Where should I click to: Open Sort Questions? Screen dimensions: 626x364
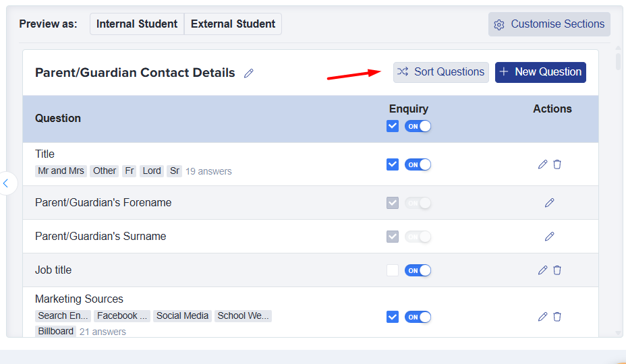441,72
